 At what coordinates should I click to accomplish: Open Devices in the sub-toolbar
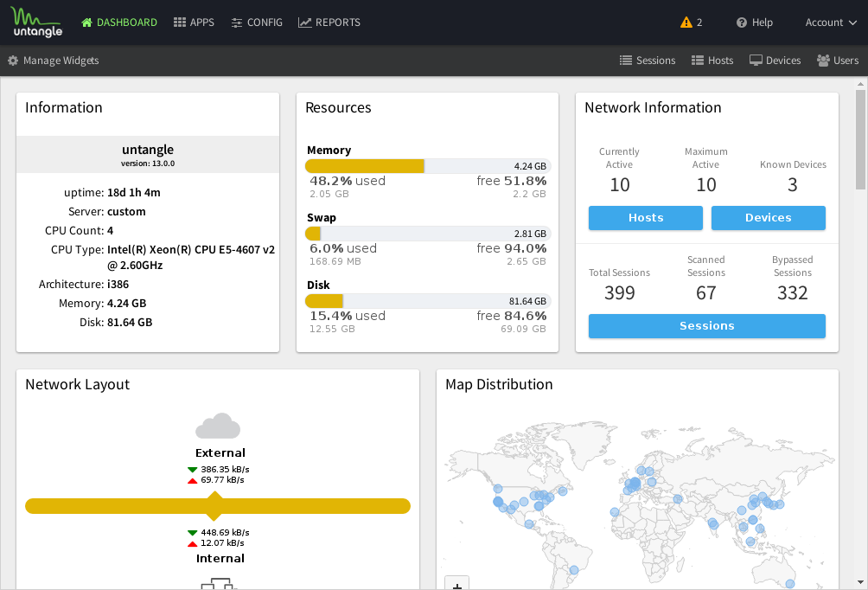775,61
